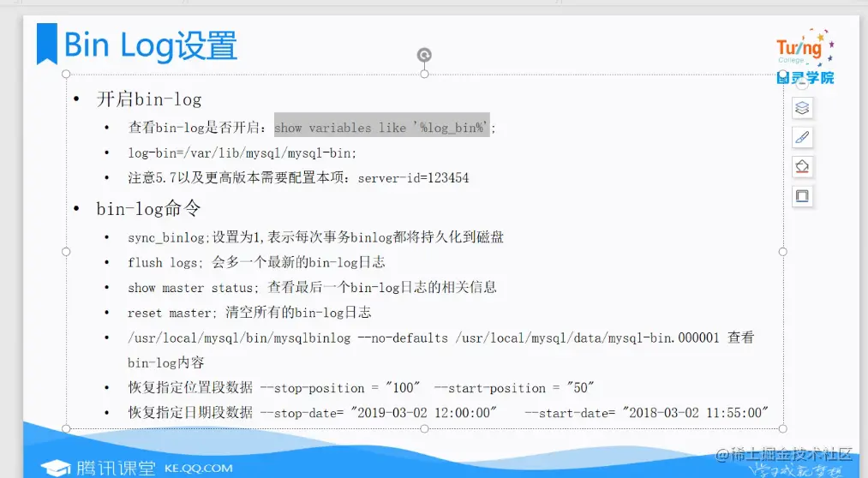The height and width of the screenshot is (478, 868).
Task: Click the "--stop-position = "100"" text
Action: point(340,388)
